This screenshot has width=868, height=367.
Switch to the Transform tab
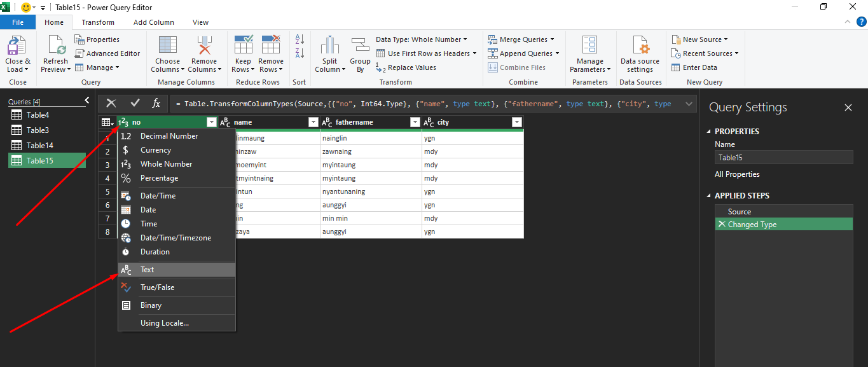[98, 22]
